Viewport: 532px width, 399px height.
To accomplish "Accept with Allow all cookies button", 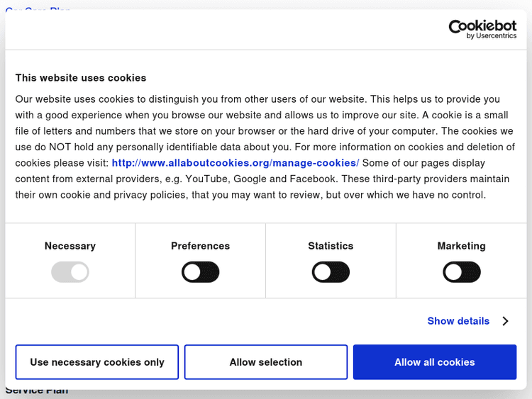I will (x=435, y=362).
